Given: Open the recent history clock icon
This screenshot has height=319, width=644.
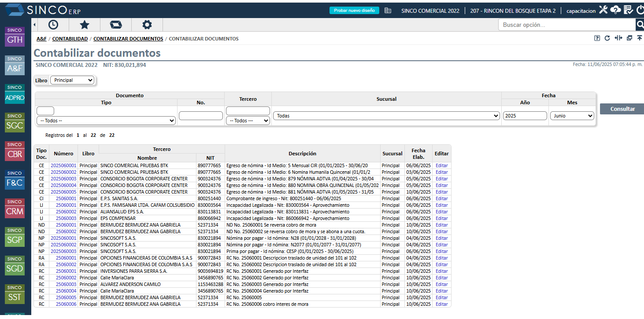Looking at the screenshot, I should pyautogui.click(x=53, y=25).
